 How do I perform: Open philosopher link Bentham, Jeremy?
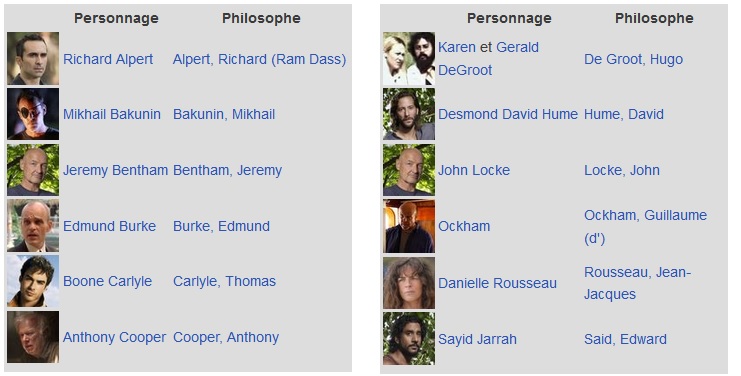tap(227, 170)
